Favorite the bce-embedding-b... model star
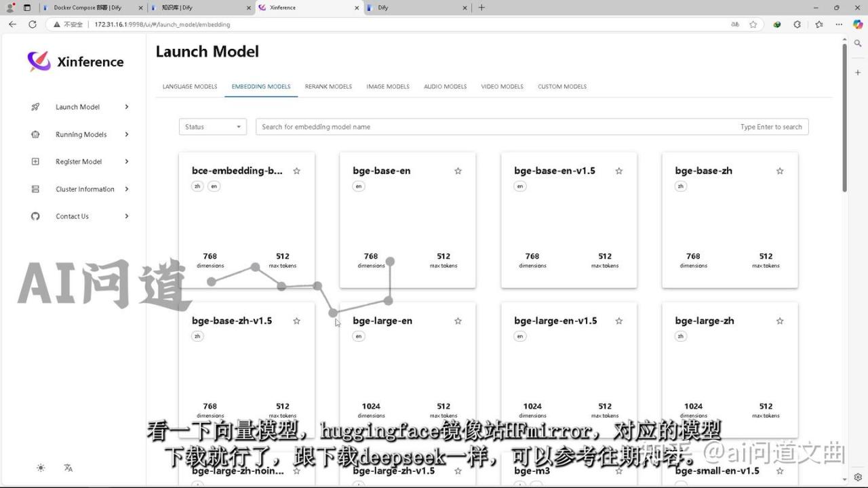 [296, 171]
